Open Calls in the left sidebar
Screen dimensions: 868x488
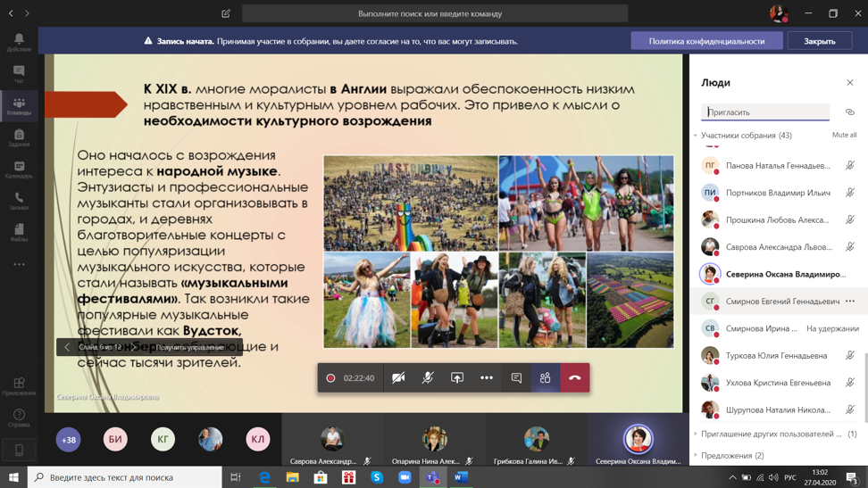tap(19, 202)
